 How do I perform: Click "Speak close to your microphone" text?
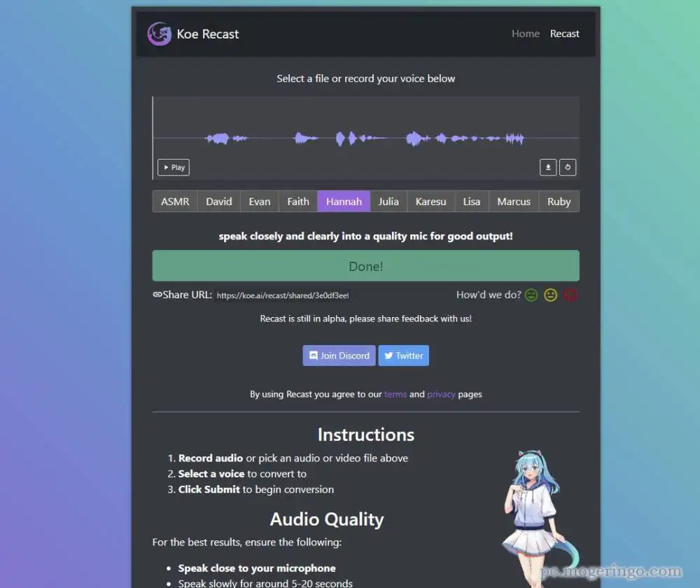pos(257,568)
